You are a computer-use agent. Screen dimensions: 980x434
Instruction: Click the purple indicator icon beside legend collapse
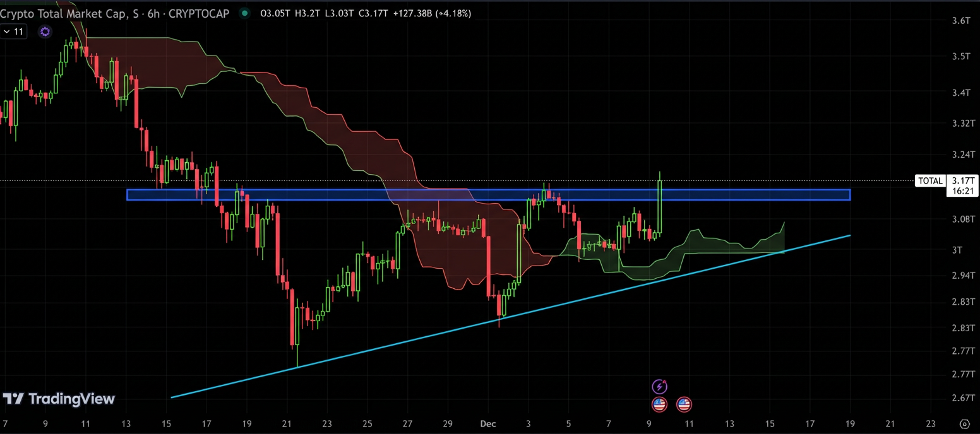[x=45, y=32]
